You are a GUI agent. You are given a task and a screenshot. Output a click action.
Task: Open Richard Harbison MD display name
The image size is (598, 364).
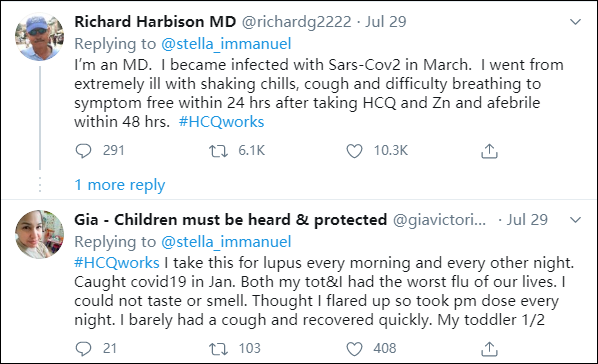(155, 22)
